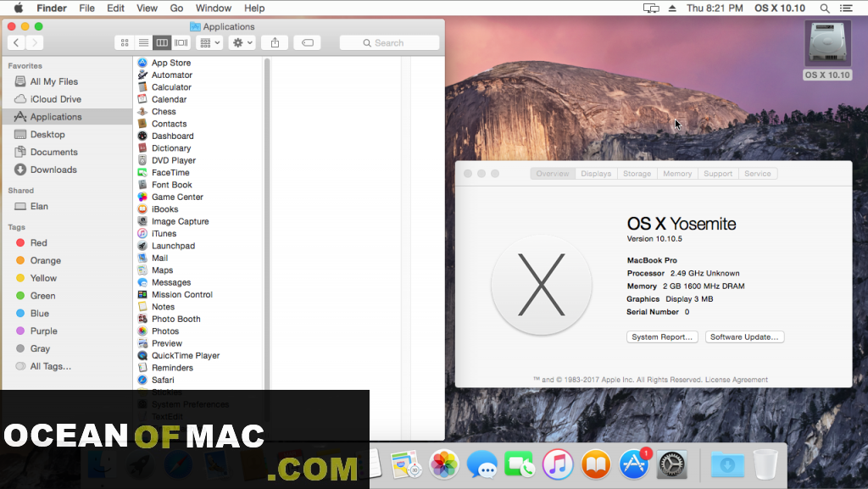Switch Finder to column view
This screenshot has height=489, width=868.
(x=162, y=42)
